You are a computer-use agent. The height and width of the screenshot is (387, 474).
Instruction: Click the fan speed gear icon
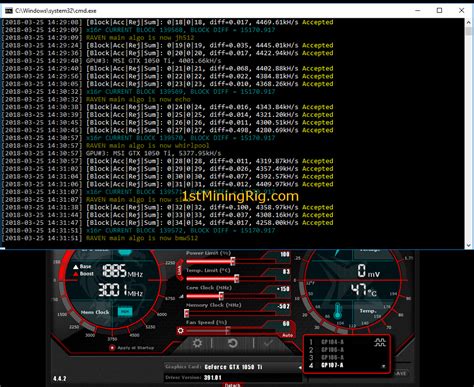tap(180, 331)
